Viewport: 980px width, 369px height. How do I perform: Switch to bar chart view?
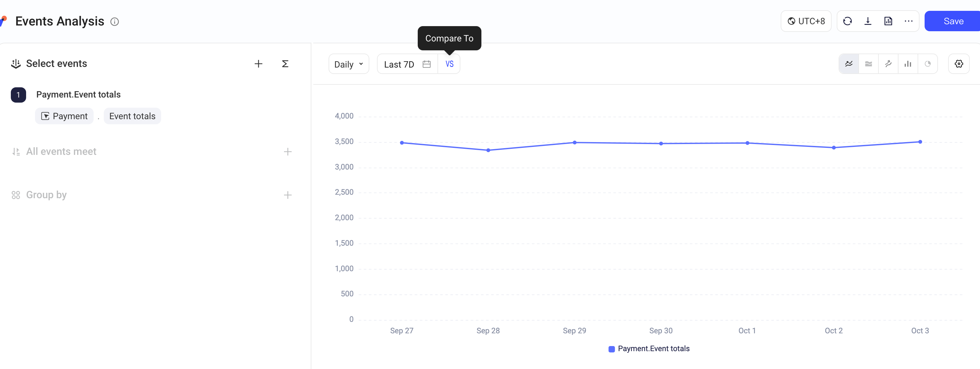tap(908, 64)
